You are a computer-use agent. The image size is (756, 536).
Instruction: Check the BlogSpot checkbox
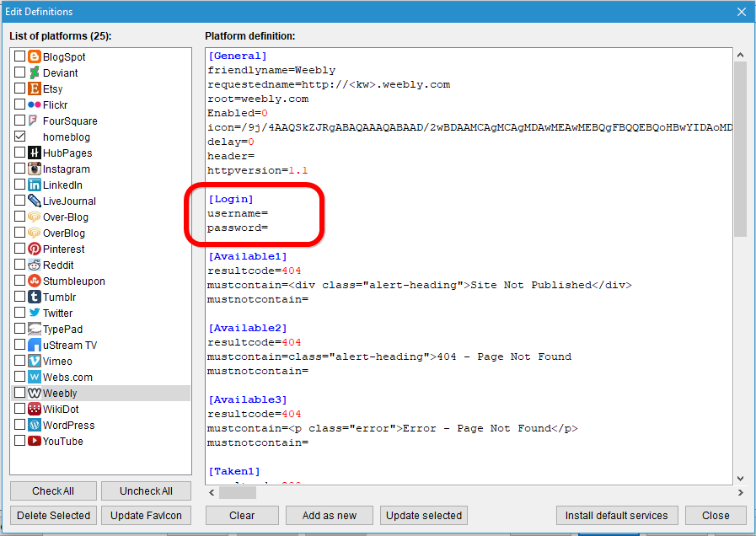click(x=19, y=56)
